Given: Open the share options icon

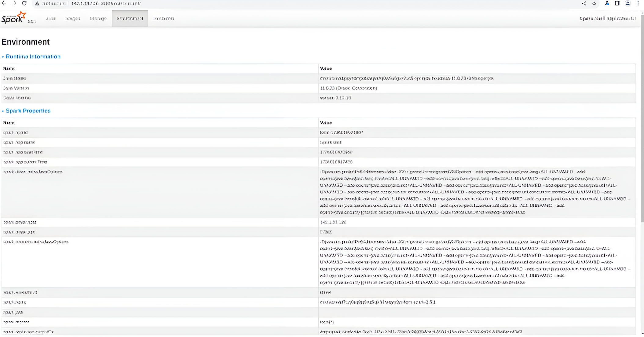Looking at the screenshot, I should point(584,4).
